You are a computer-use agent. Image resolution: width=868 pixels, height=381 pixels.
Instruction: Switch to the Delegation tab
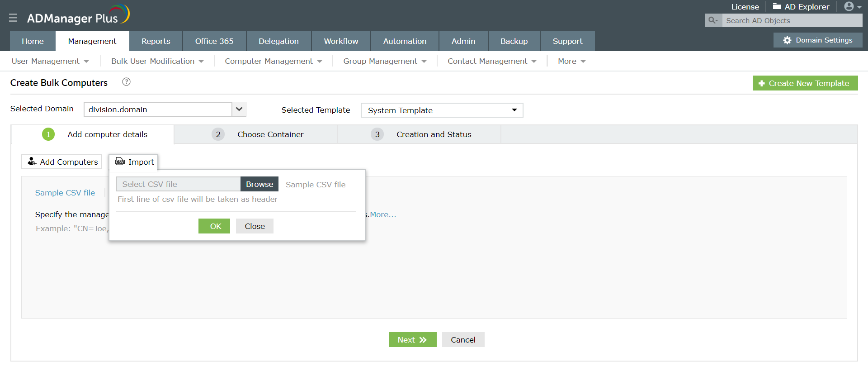tap(278, 41)
